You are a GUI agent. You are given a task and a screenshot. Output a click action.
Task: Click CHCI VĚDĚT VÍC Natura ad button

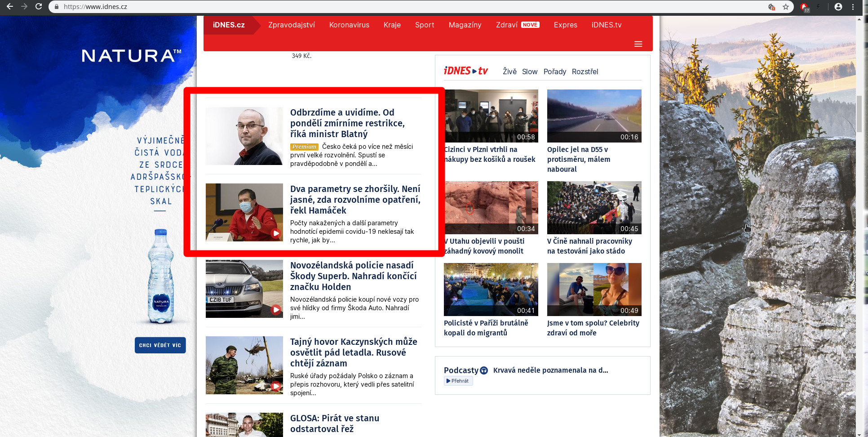click(160, 345)
